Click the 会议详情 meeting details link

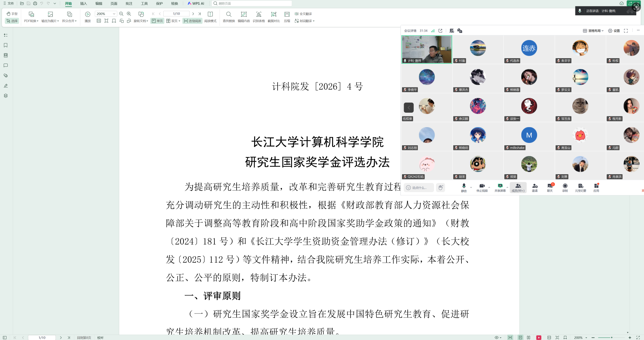click(410, 31)
